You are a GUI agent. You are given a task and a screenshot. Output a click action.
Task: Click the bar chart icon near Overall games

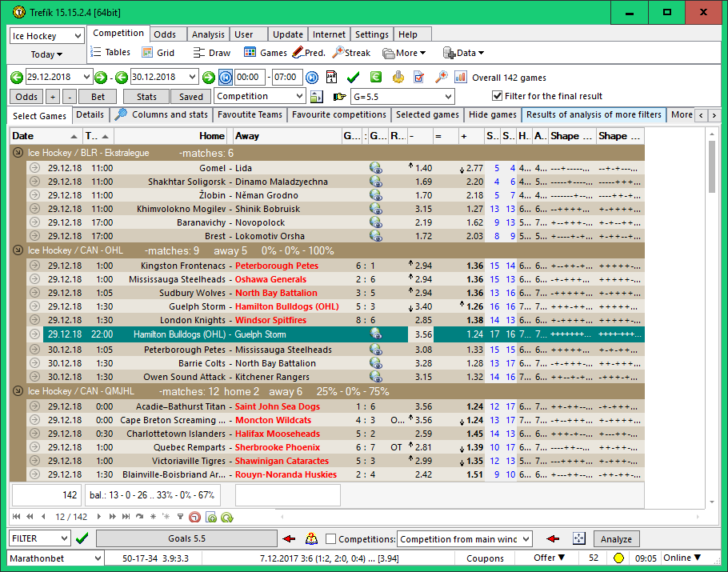point(461,78)
